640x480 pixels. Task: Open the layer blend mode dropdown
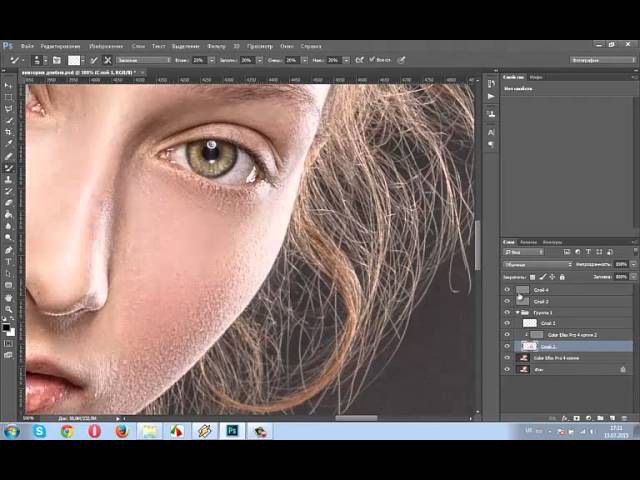[535, 264]
